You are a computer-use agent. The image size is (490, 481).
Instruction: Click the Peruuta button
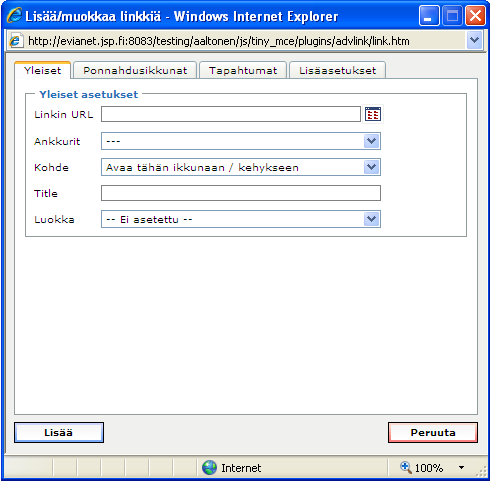click(433, 432)
